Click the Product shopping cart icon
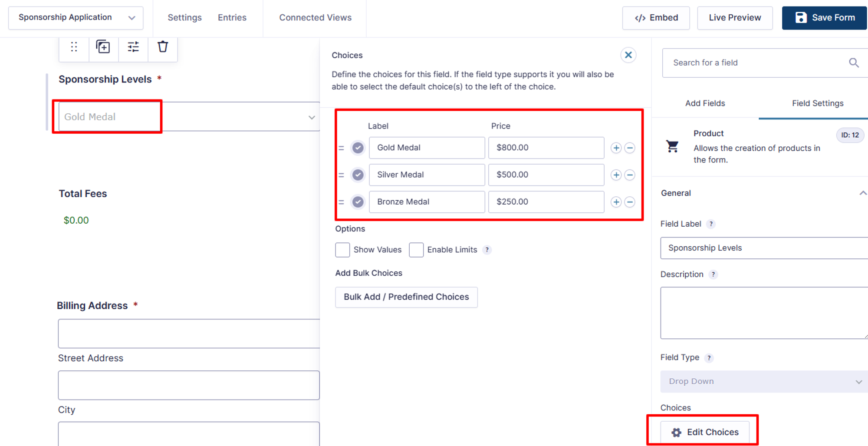868x446 pixels. 672,147
